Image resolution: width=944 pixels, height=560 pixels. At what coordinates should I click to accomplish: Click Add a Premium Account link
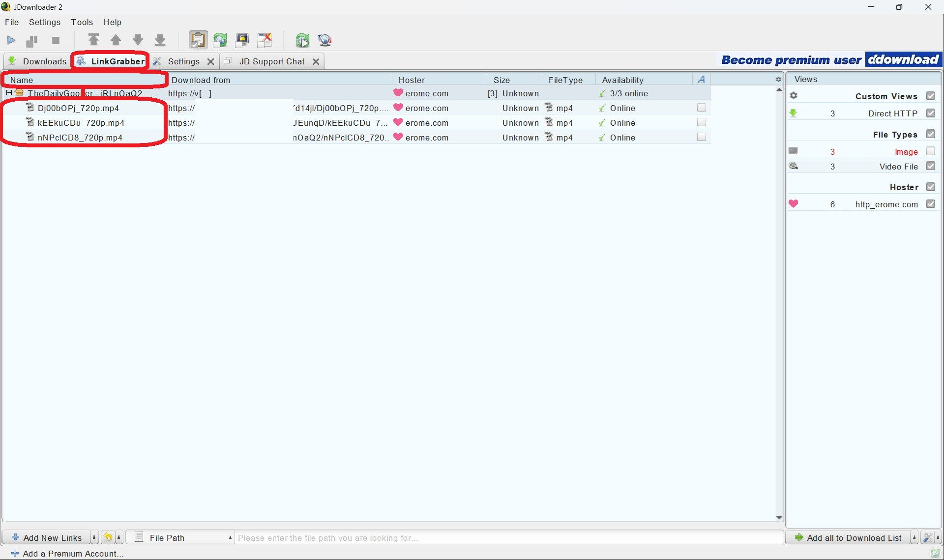point(73,554)
